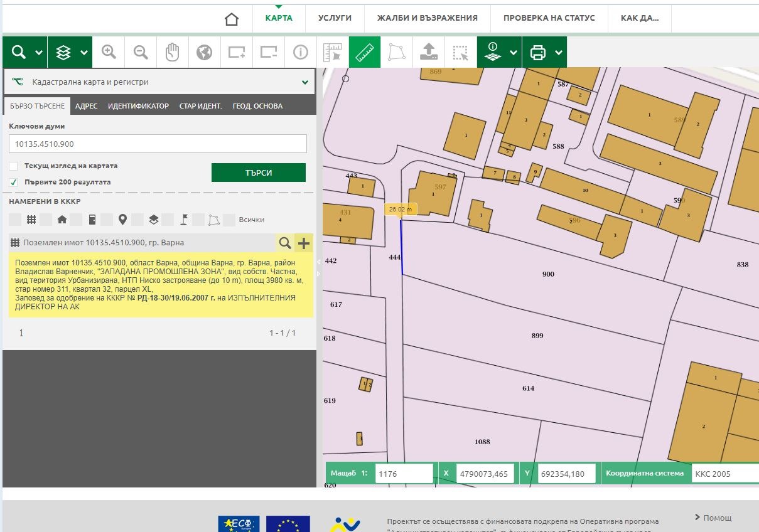759x532 pixels.
Task: Click the zoom in magnifier tool
Action: click(x=109, y=52)
